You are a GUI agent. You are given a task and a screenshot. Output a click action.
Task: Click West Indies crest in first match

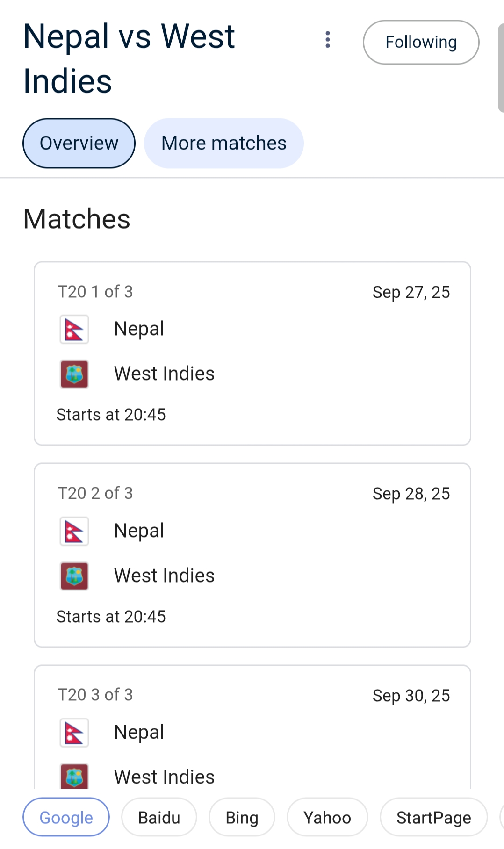pyautogui.click(x=74, y=374)
